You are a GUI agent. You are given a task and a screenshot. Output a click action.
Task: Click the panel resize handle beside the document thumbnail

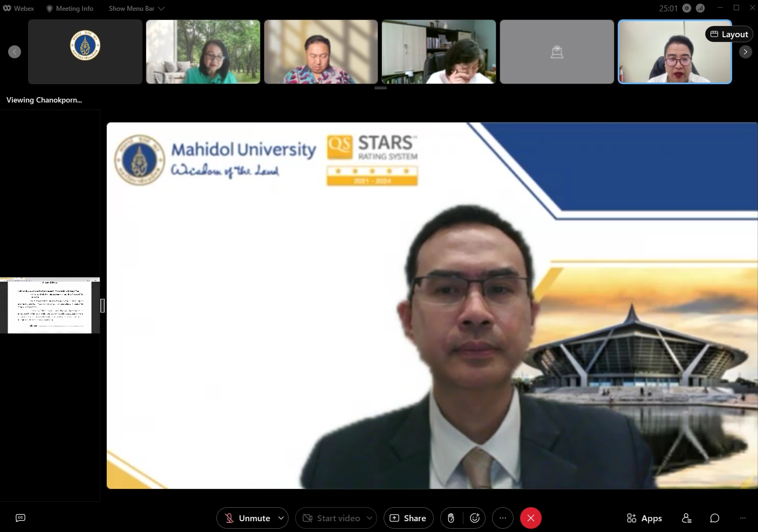click(x=103, y=305)
